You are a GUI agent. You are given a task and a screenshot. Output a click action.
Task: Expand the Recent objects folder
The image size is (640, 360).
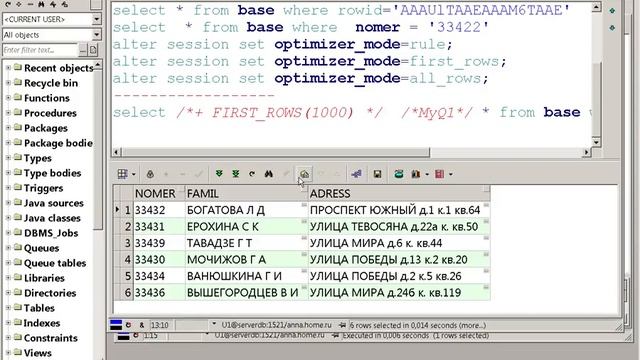pyautogui.click(x=8, y=68)
